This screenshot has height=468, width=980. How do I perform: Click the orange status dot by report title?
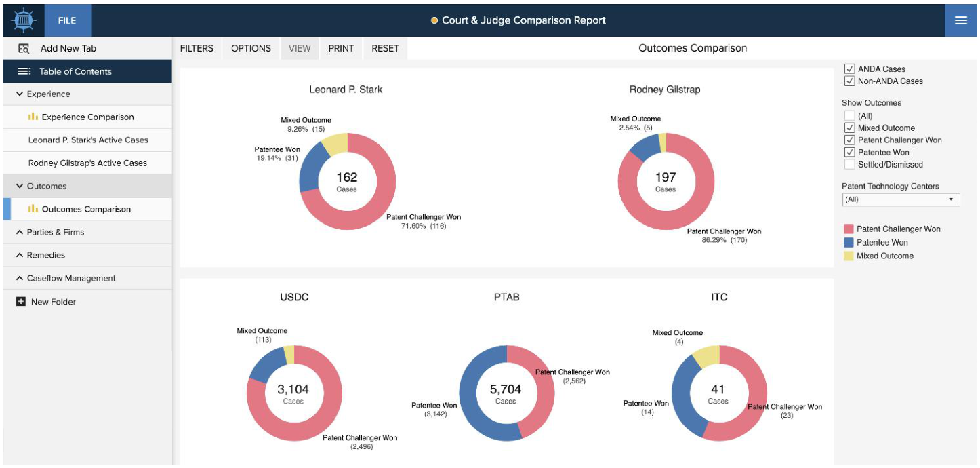point(434,20)
